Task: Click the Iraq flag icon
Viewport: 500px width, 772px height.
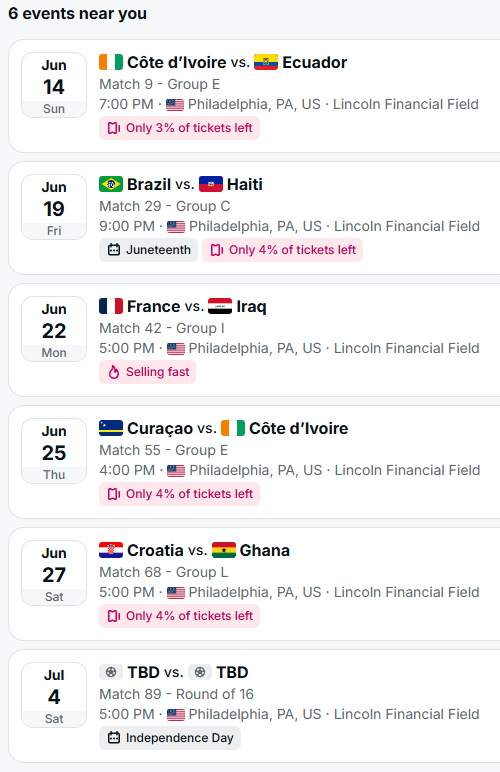Action: click(x=220, y=306)
